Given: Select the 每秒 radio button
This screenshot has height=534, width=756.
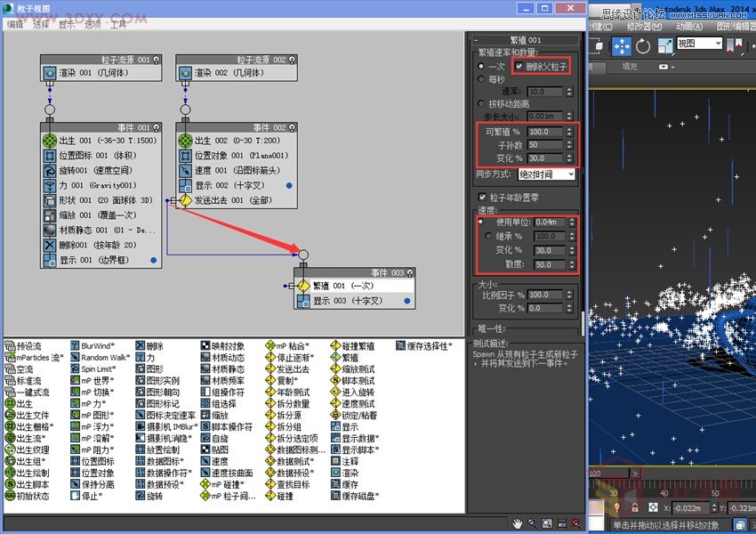Looking at the screenshot, I should (x=480, y=78).
